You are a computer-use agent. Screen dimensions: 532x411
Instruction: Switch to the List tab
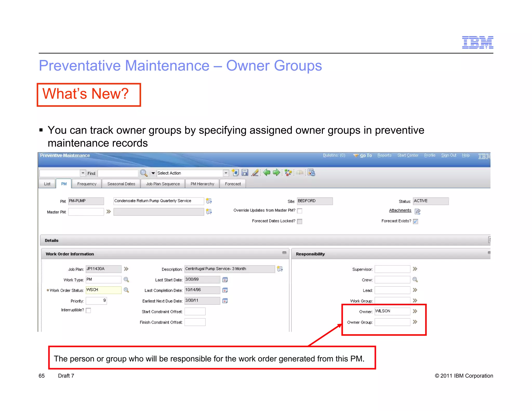[x=47, y=184]
